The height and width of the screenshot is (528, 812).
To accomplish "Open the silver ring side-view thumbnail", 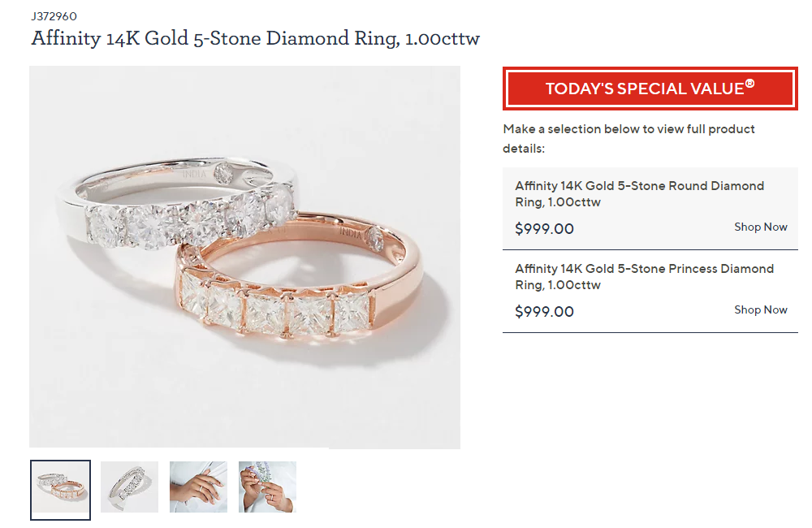I will point(129,487).
